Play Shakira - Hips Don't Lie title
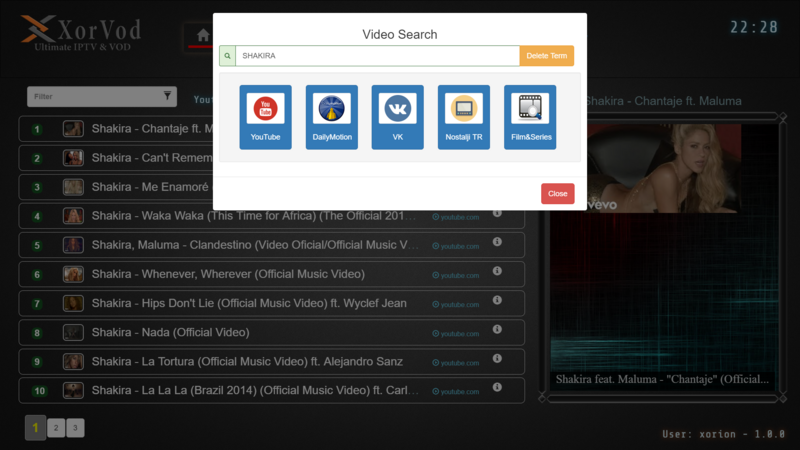 click(249, 303)
